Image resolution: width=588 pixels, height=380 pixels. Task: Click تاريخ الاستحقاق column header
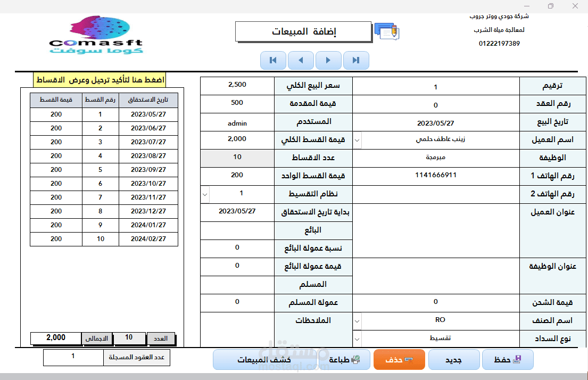point(148,100)
